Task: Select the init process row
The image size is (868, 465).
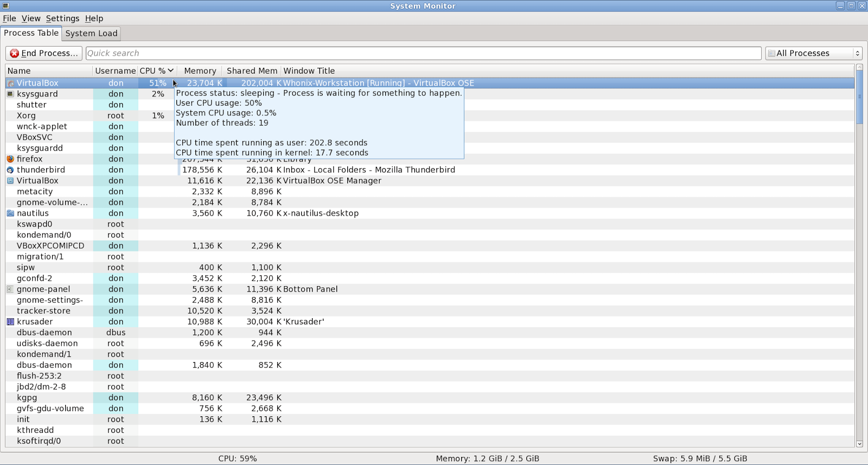Action: [x=430, y=419]
